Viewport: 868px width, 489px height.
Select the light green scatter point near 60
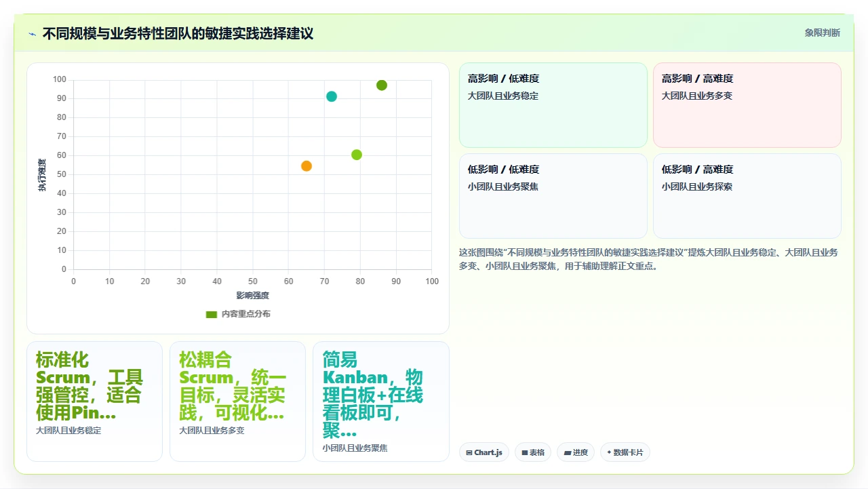coord(357,155)
